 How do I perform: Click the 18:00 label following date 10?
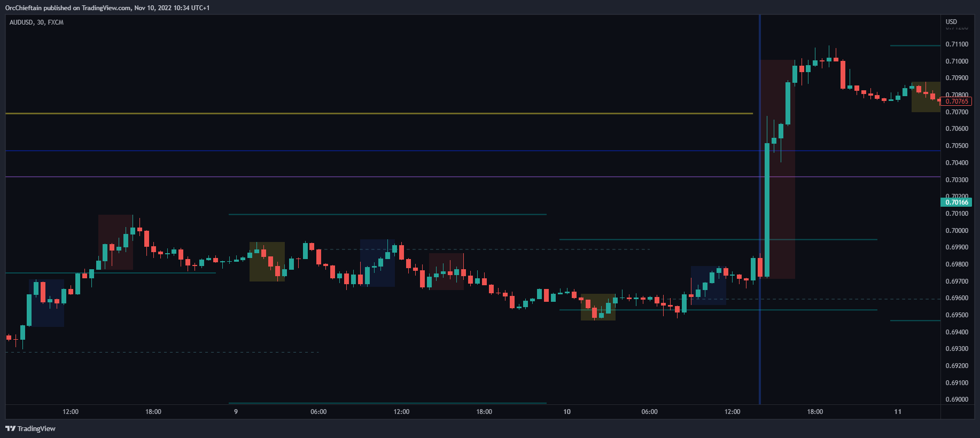pyautogui.click(x=815, y=412)
